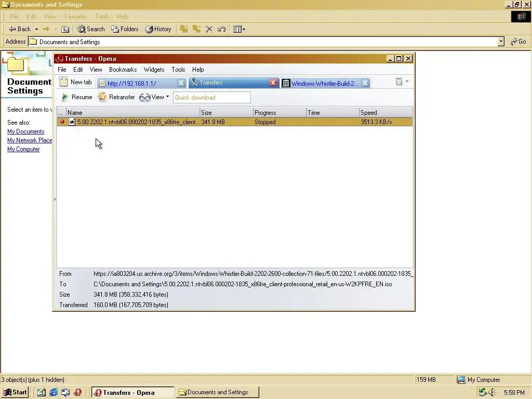This screenshot has width=532, height=399.
Task: Open Opera's Widgets menu
Action: (154, 70)
